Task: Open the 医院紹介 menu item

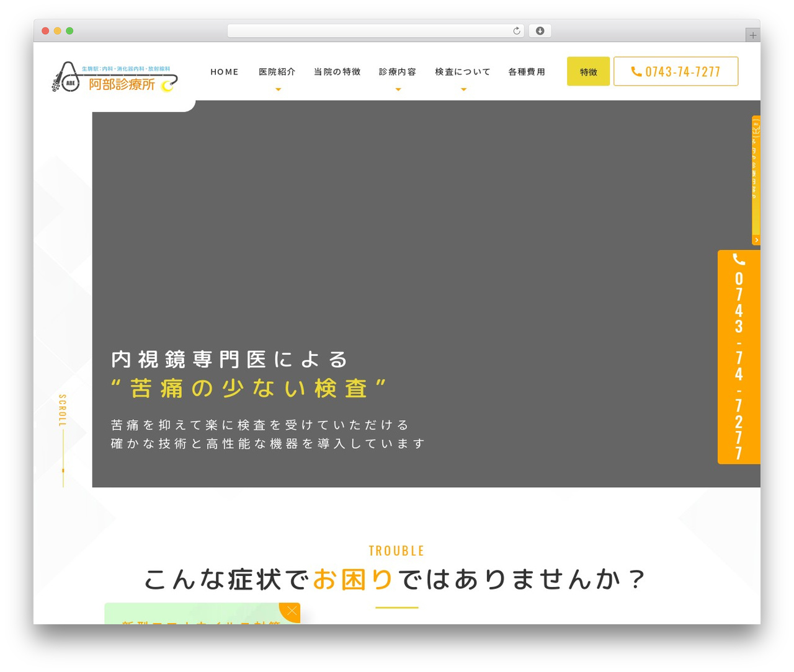Action: click(277, 72)
